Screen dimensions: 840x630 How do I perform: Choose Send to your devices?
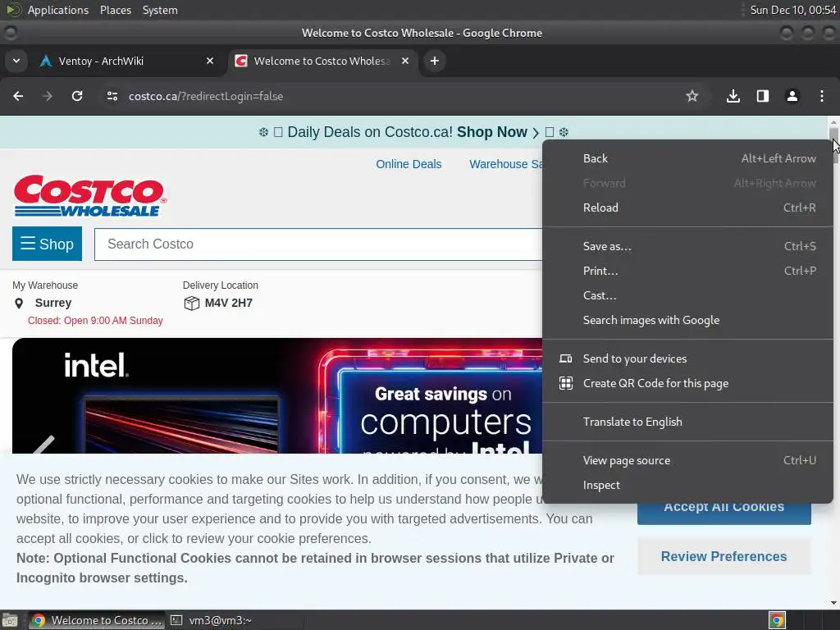[x=688, y=359]
